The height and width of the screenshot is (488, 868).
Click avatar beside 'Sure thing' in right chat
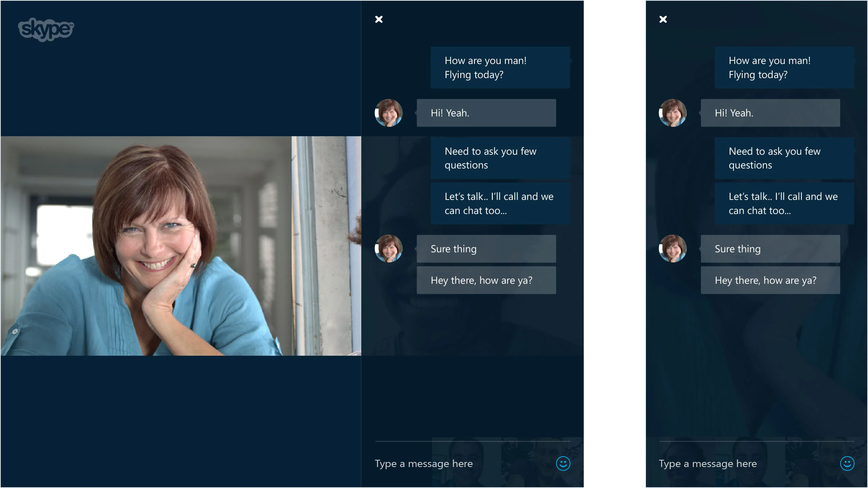(673, 249)
